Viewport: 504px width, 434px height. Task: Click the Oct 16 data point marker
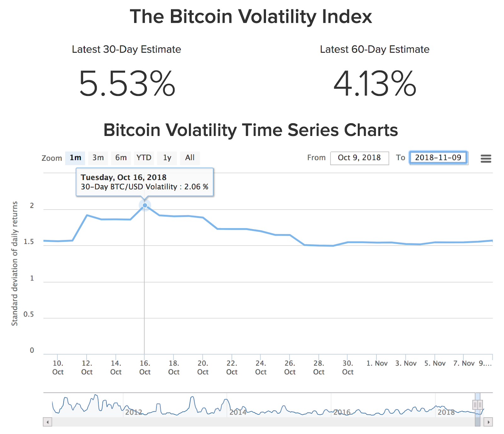(x=145, y=205)
